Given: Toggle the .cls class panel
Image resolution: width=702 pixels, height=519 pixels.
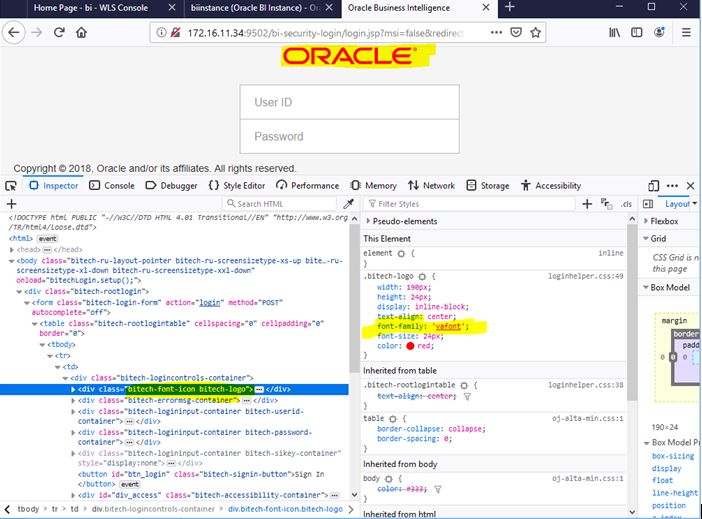Looking at the screenshot, I should (x=626, y=204).
